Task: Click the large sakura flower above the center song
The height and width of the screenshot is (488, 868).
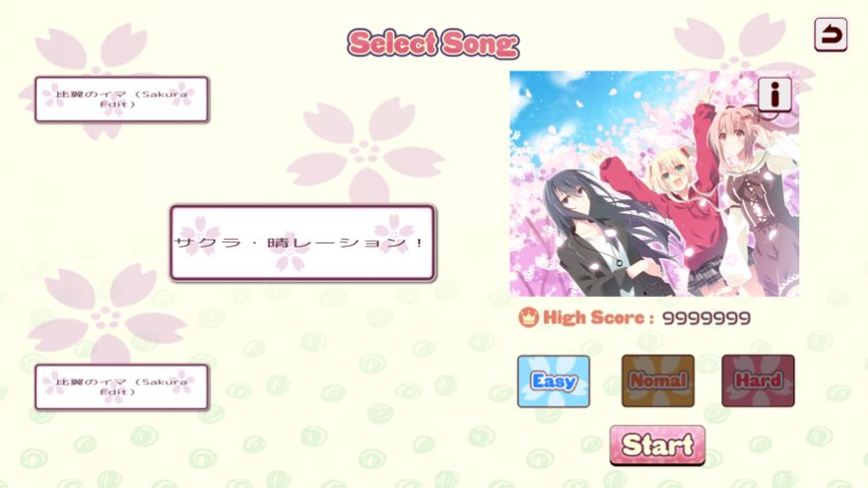Action: 366,151
